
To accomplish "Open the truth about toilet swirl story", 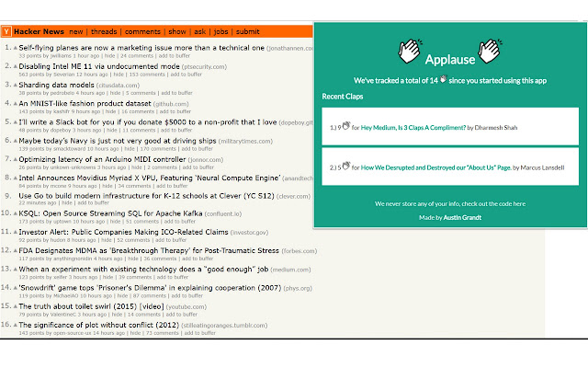I will pyautogui.click(x=91, y=306).
